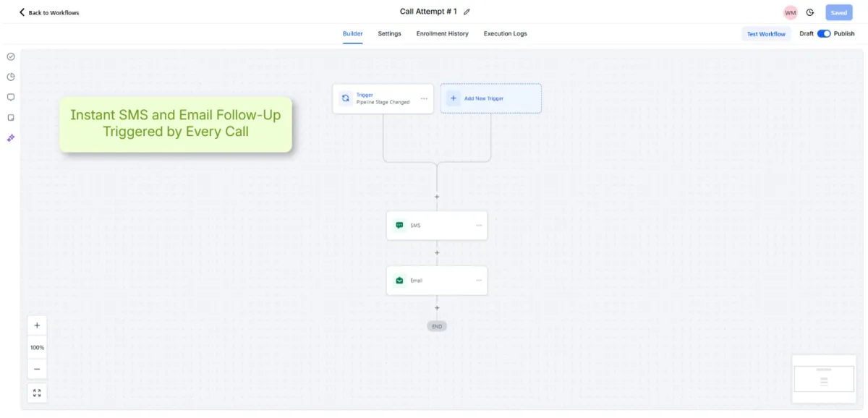This screenshot has height=418, width=868.
Task: Go back to Workflows
Action: point(49,12)
